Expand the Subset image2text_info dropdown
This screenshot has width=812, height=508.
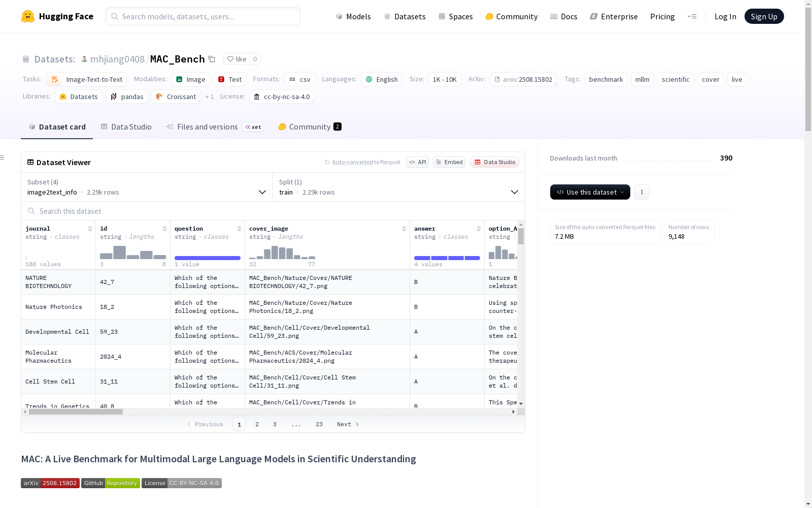[x=147, y=187]
